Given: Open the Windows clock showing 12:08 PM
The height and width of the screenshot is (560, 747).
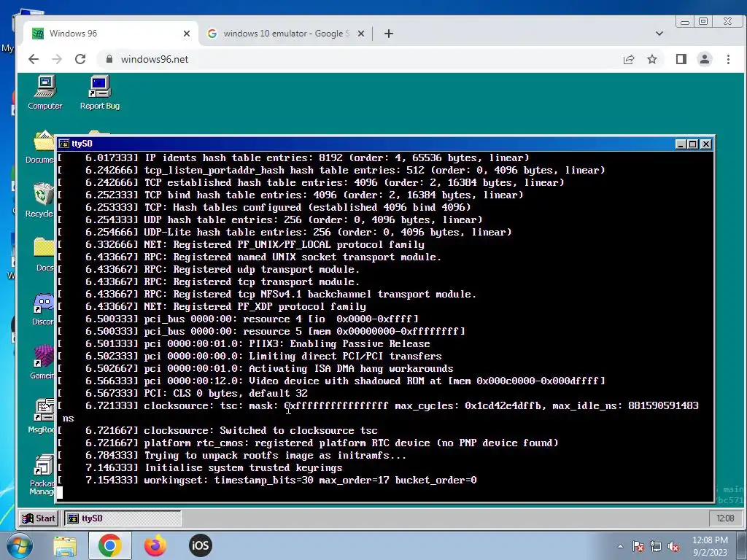Looking at the screenshot, I should tap(710, 546).
